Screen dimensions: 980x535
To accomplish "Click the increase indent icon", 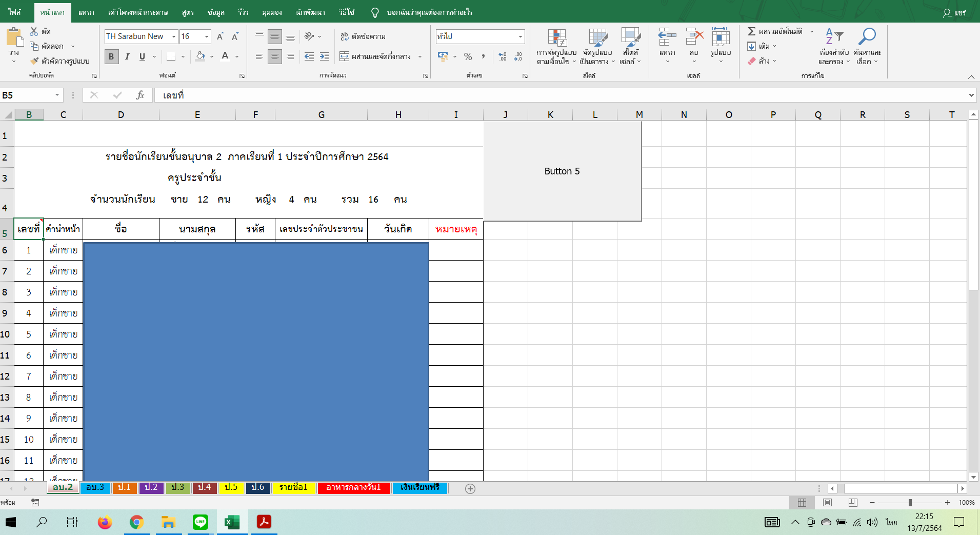I will pos(325,56).
